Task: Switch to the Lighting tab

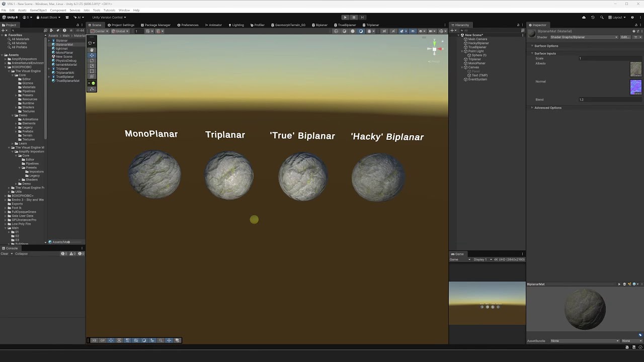Action: pyautogui.click(x=236, y=25)
